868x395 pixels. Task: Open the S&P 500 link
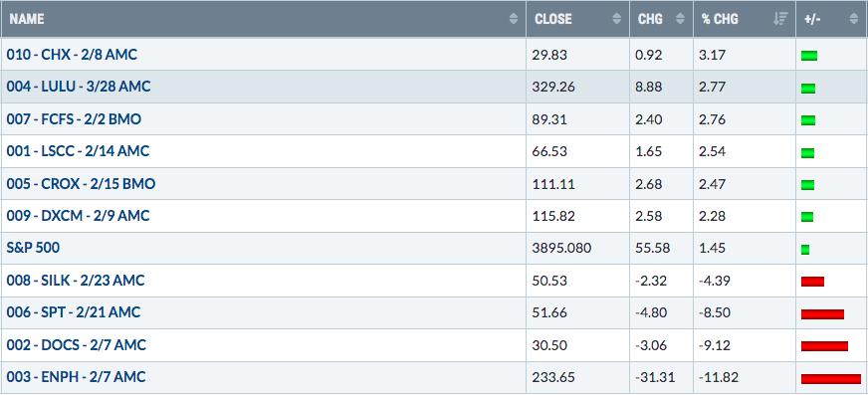tap(33, 248)
